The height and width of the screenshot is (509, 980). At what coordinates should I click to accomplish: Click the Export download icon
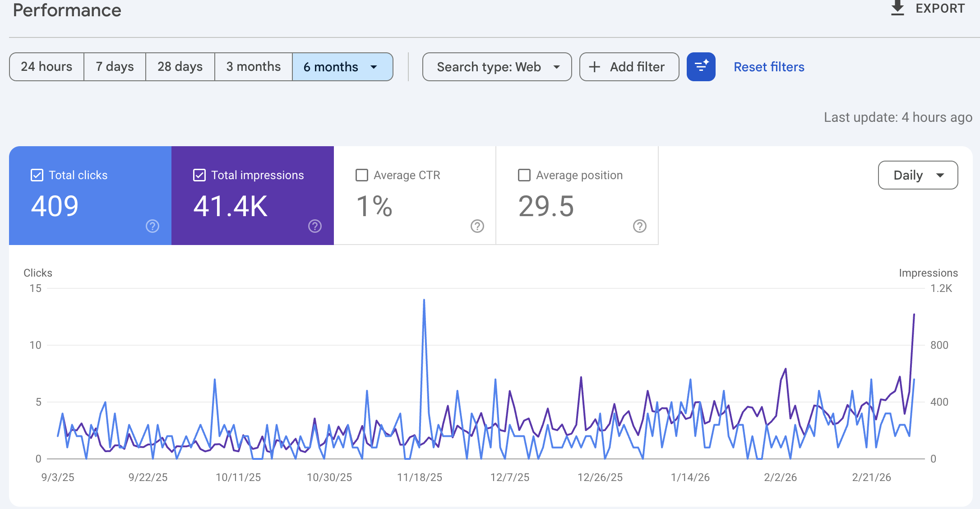click(897, 8)
